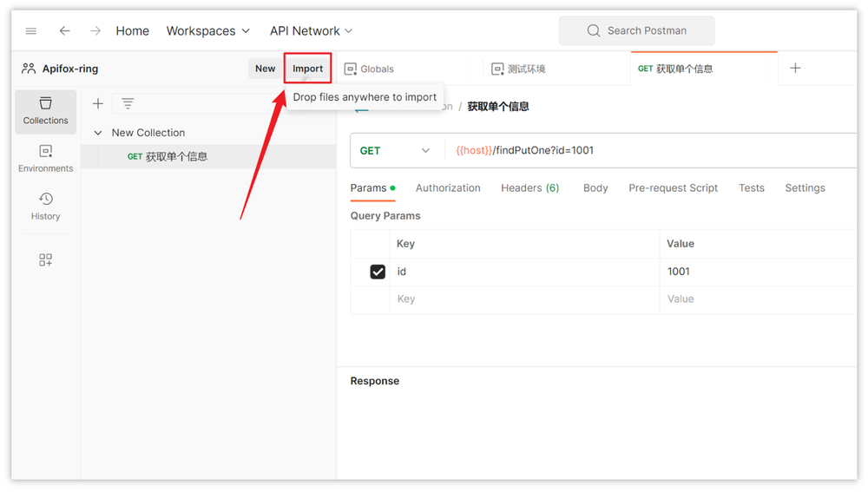Click the New button
868x492 pixels.
click(265, 69)
